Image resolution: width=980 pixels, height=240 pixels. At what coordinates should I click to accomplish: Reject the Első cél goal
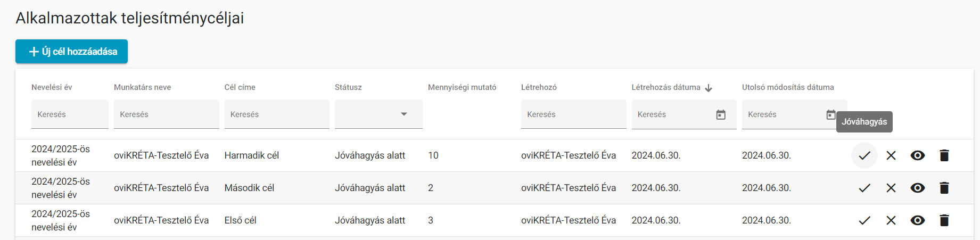(891, 220)
